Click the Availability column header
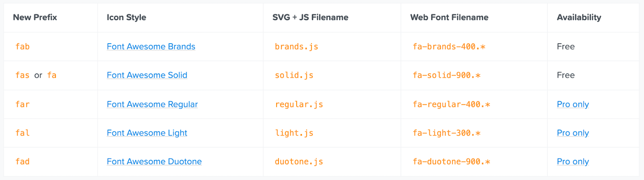The image size is (644, 180). (x=579, y=17)
